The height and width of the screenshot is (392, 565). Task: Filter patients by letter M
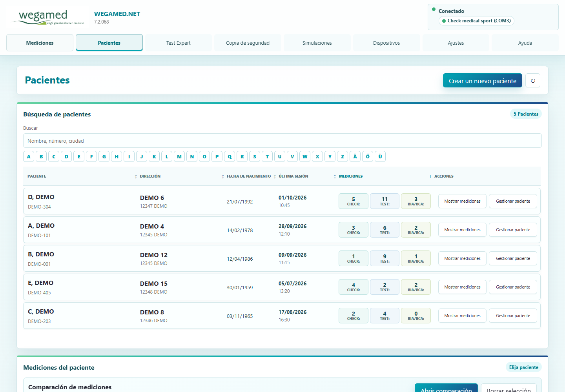[179, 156]
